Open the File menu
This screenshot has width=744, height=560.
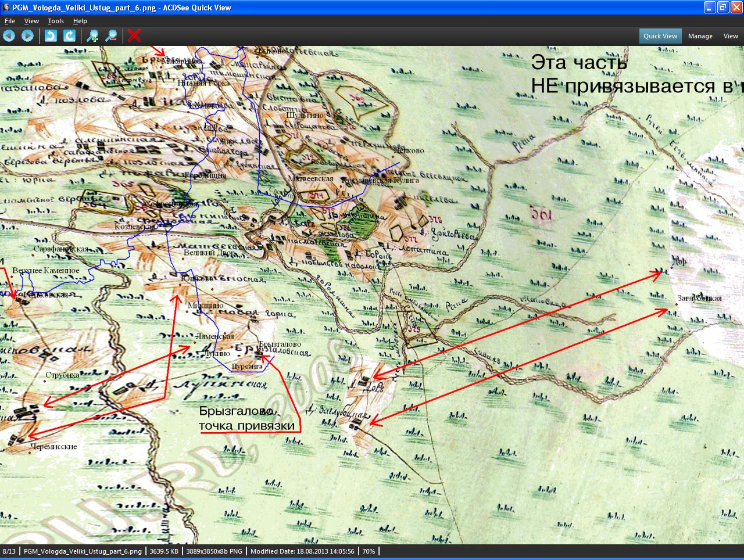pos(10,21)
